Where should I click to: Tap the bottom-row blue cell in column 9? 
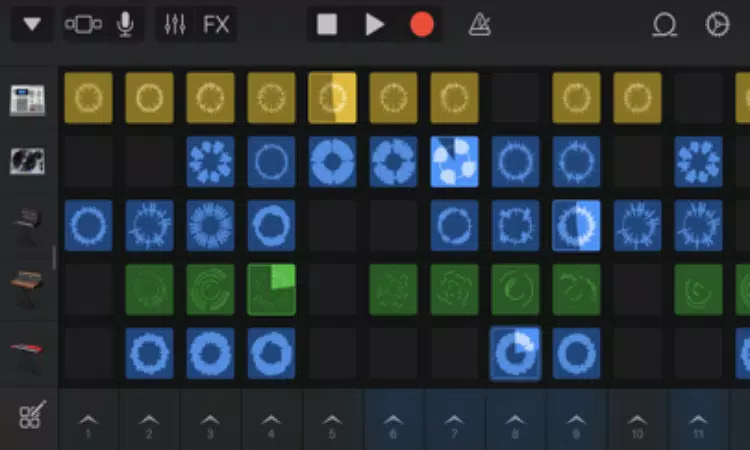pyautogui.click(x=576, y=354)
